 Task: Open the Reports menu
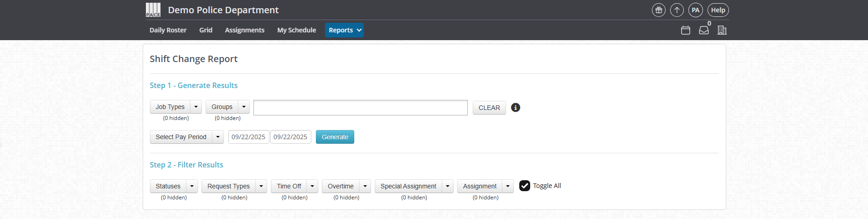click(x=344, y=30)
